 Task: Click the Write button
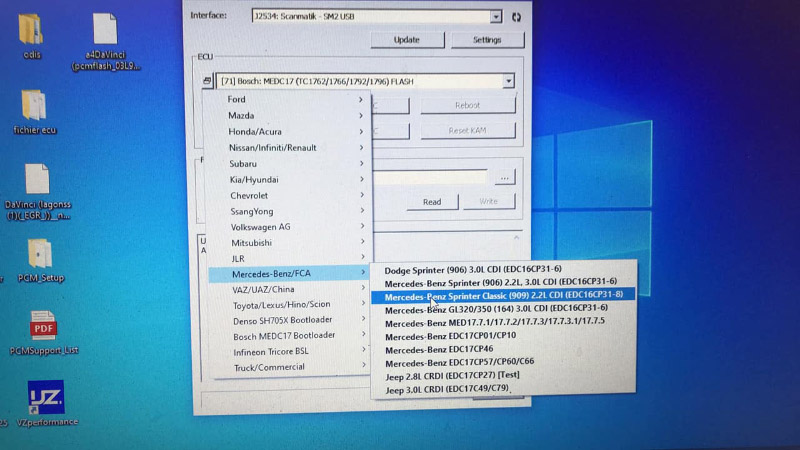[488, 202]
